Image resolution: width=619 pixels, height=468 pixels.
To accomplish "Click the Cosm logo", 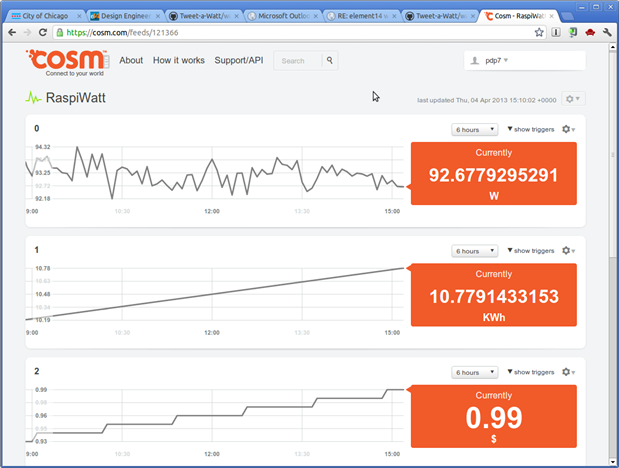I will (68, 62).
